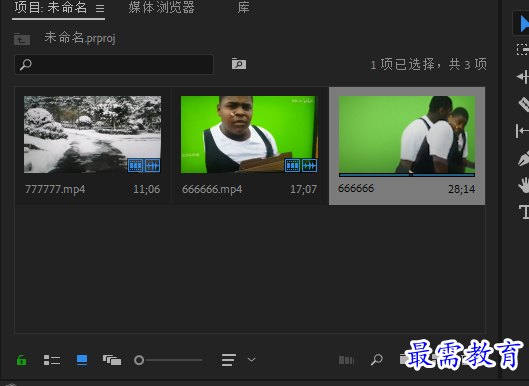The width and height of the screenshot is (529, 386).
Task: Select the Razor tool
Action: pos(524,104)
